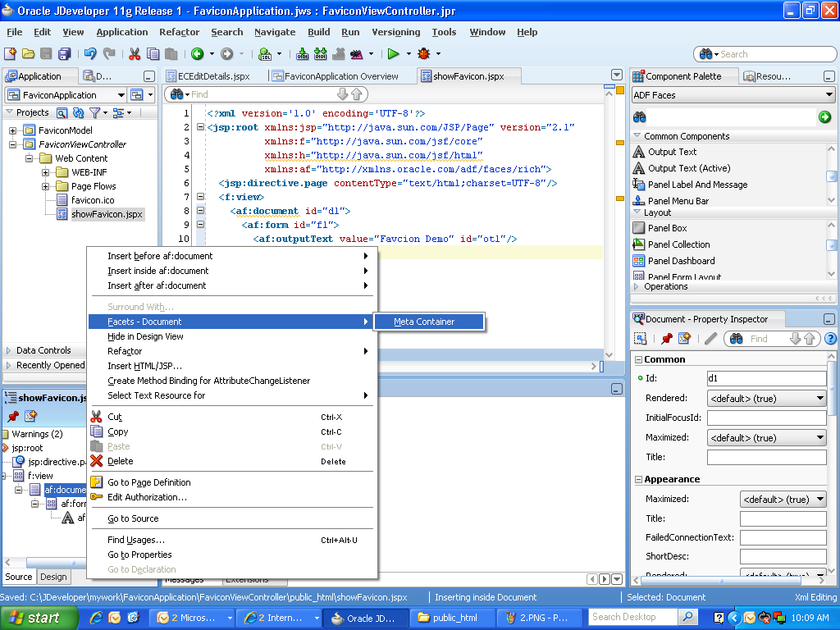
Task: Switch to the ECEditDetails.jspx tab
Action: tap(213, 74)
